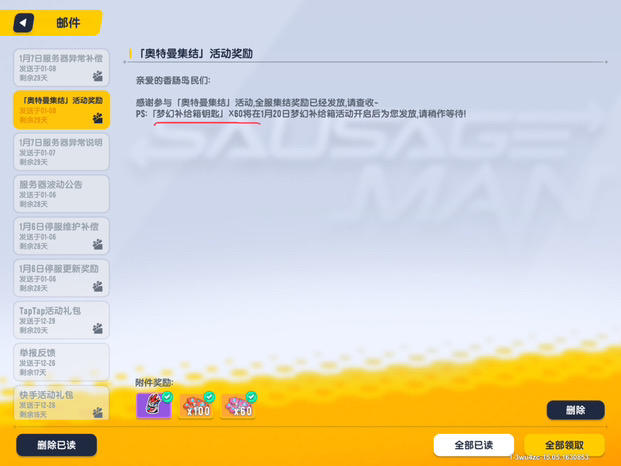Image resolution: width=621 pixels, height=466 pixels.
Task: Click the mail title 「奥特曼集结」活动奖励 heading
Action: (194, 53)
